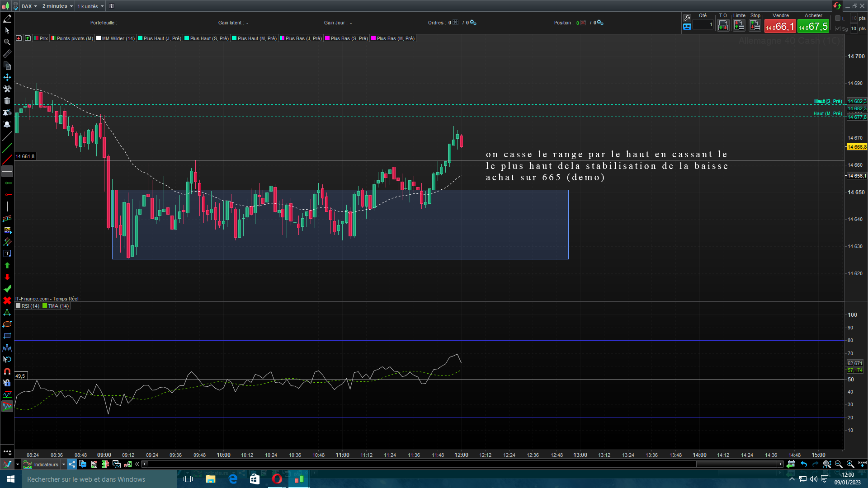
Task: Expand the 2 minutes timeframe dropdown
Action: tap(57, 6)
